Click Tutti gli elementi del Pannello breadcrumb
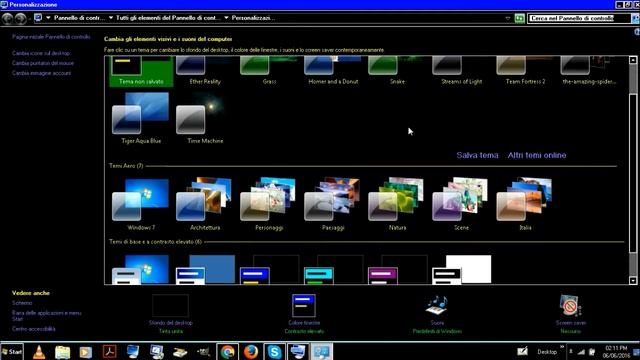Viewport: 640px width, 360px height. pyautogui.click(x=168, y=18)
